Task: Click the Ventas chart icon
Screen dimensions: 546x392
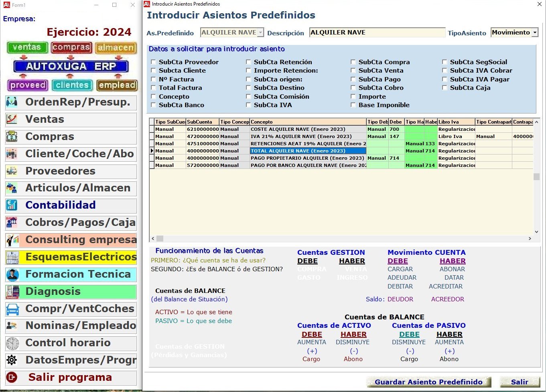Action: click(12, 120)
